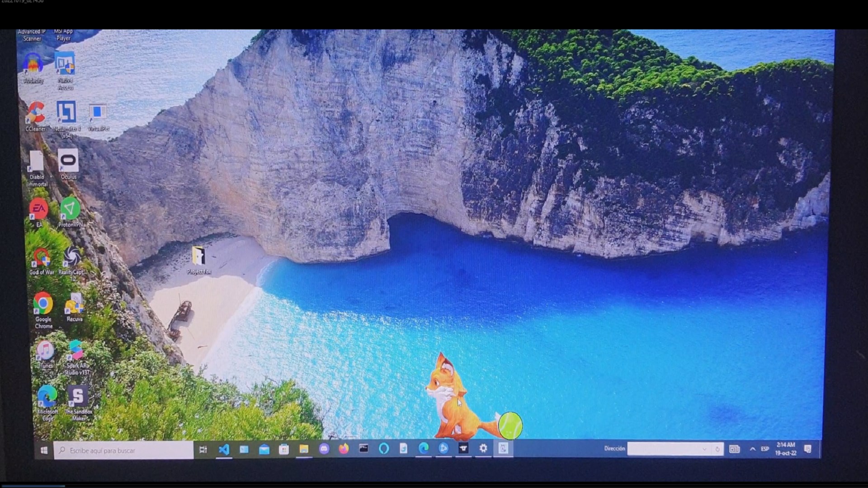Open Visual Studio Code from taskbar
Image resolution: width=868 pixels, height=488 pixels.
click(224, 449)
